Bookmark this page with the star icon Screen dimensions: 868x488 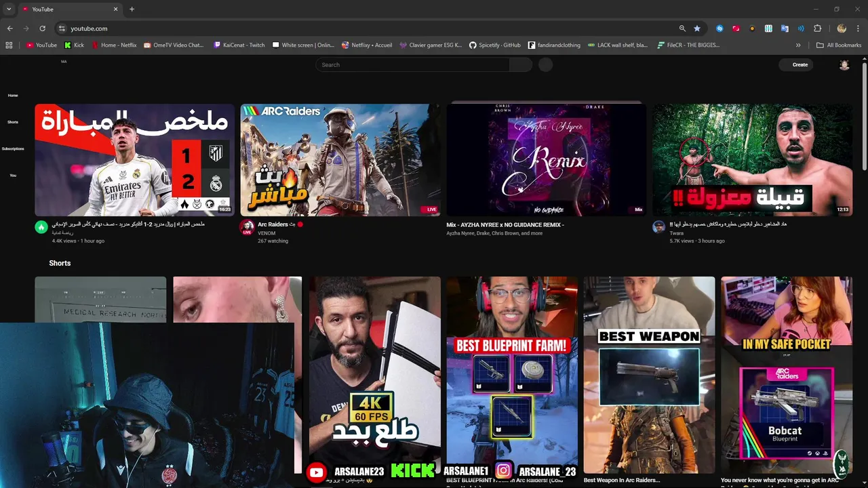[x=697, y=28]
